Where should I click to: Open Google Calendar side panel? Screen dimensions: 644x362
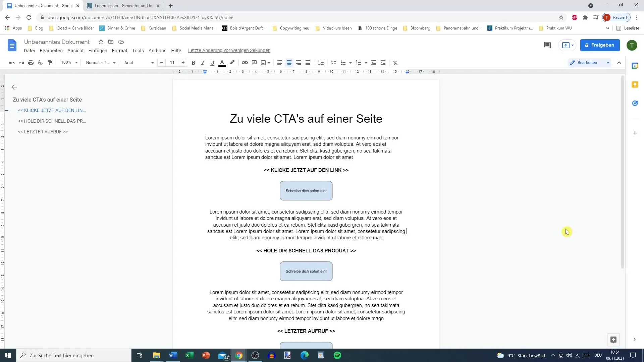[635, 66]
